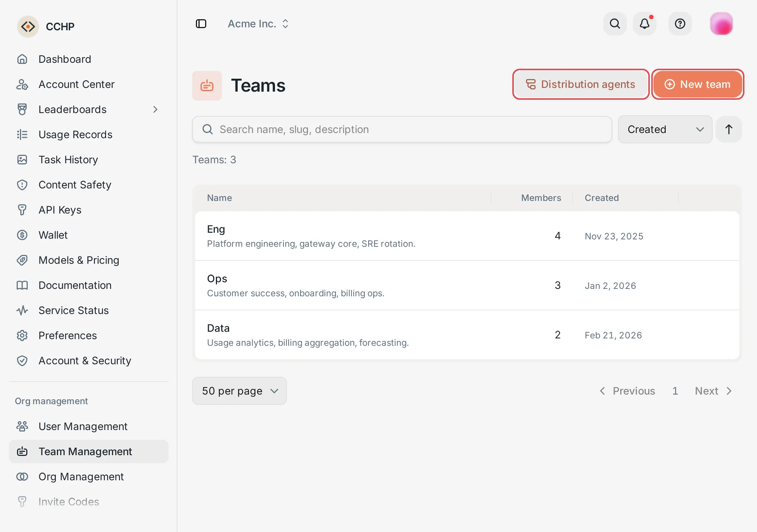Open the user avatar menu
This screenshot has width=757, height=532.
pos(722,24)
